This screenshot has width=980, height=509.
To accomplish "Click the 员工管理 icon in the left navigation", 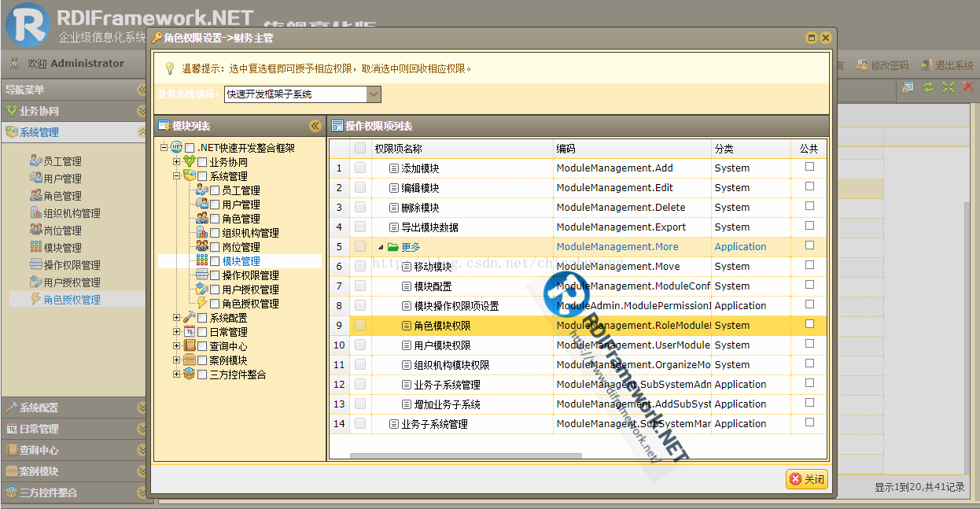I will click(36, 160).
